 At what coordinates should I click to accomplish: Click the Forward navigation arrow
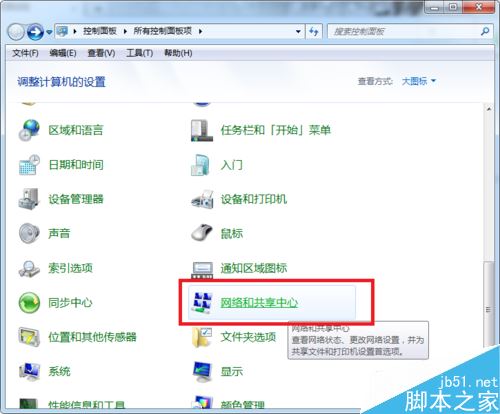pos(35,32)
